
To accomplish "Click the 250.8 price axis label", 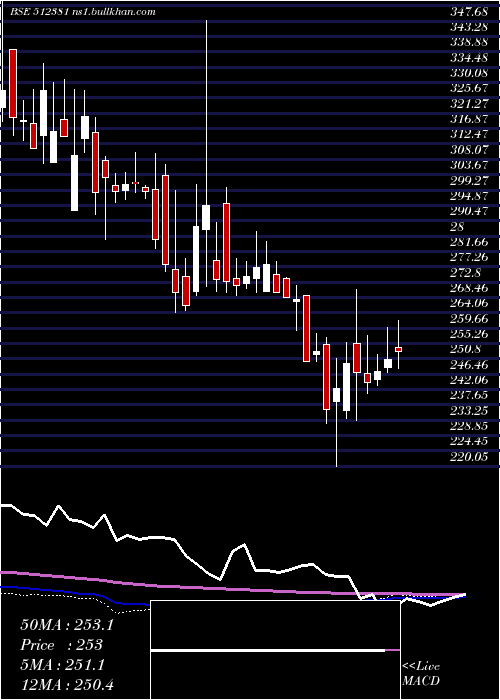I will click(465, 349).
